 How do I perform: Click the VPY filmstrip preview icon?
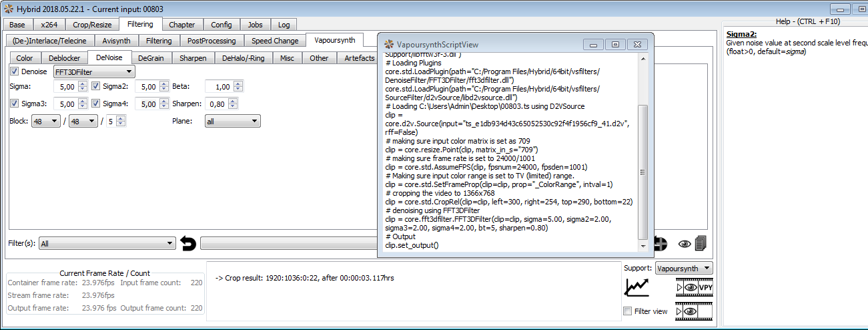pyautogui.click(x=694, y=287)
